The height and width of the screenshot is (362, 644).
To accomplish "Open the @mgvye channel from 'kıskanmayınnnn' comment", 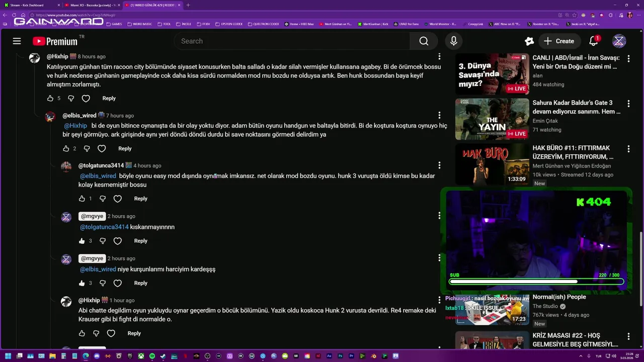I will coord(92,216).
